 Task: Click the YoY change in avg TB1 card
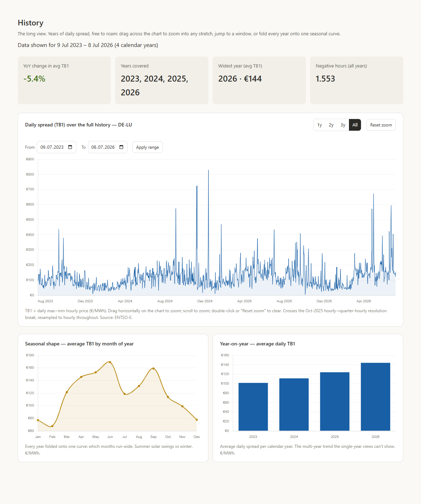pyautogui.click(x=64, y=80)
